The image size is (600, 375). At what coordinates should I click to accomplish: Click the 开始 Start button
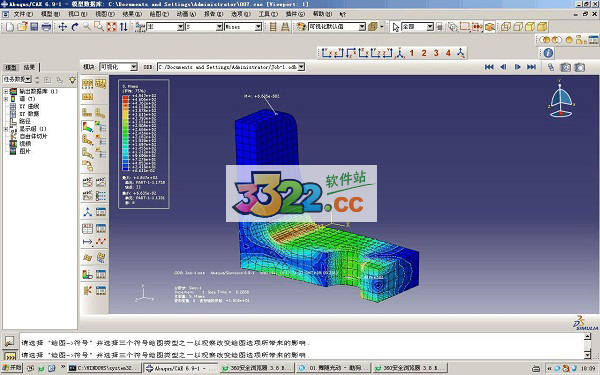pyautogui.click(x=12, y=368)
